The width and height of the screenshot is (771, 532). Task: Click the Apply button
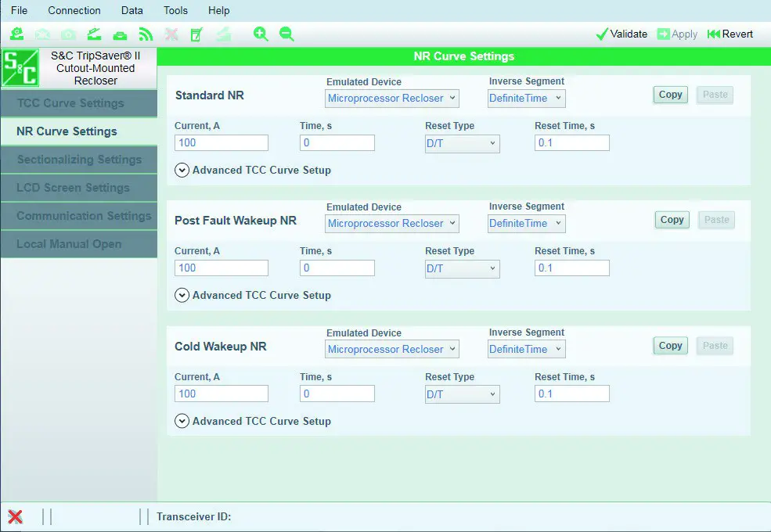coord(677,34)
